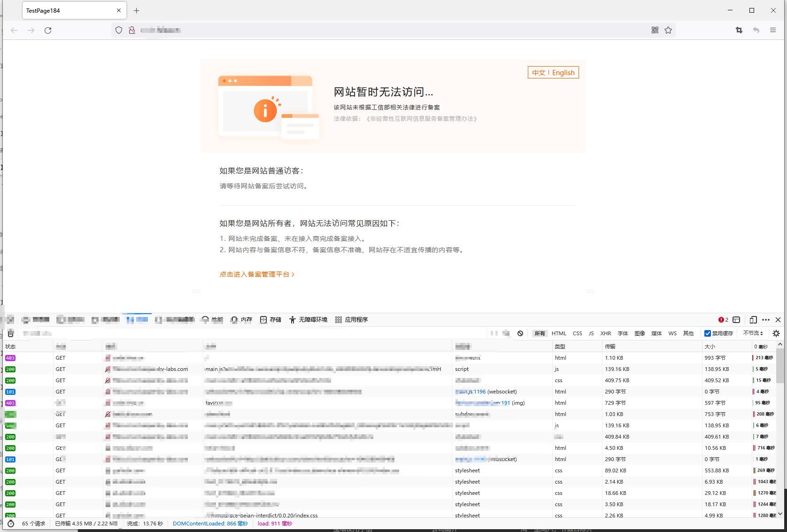Viewport: 787px width, 532px height.
Task: Reload the page with the refresh icon
Action: pyautogui.click(x=48, y=30)
